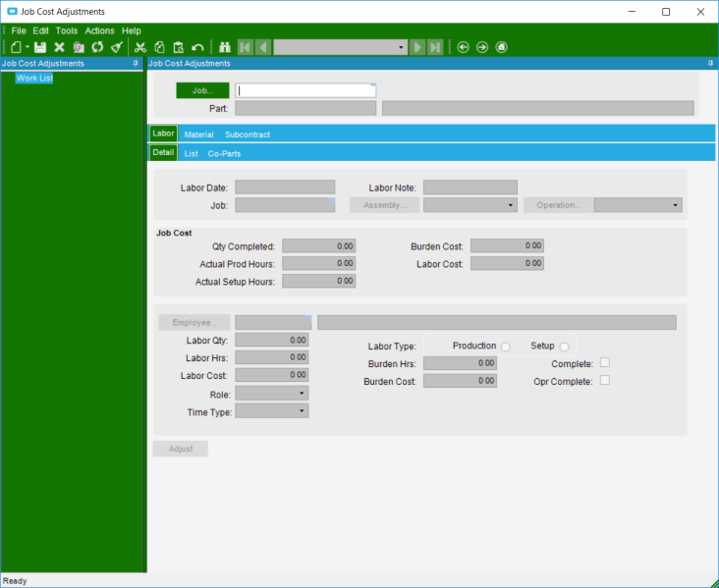Click the Labor Qty field
Screen dimensions: 719x588
coord(272,340)
